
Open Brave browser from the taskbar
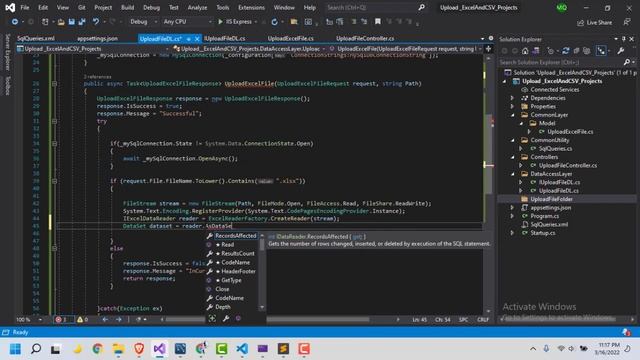pyautogui.click(x=139, y=349)
